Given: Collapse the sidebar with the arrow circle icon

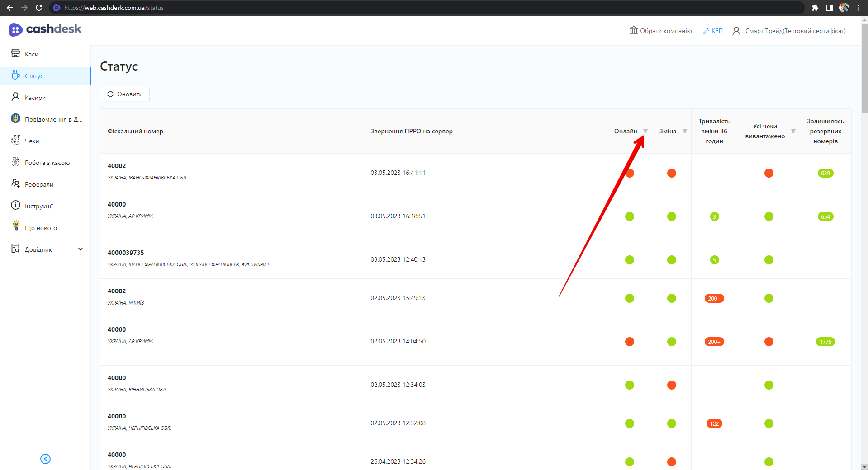Looking at the screenshot, I should coord(45,459).
